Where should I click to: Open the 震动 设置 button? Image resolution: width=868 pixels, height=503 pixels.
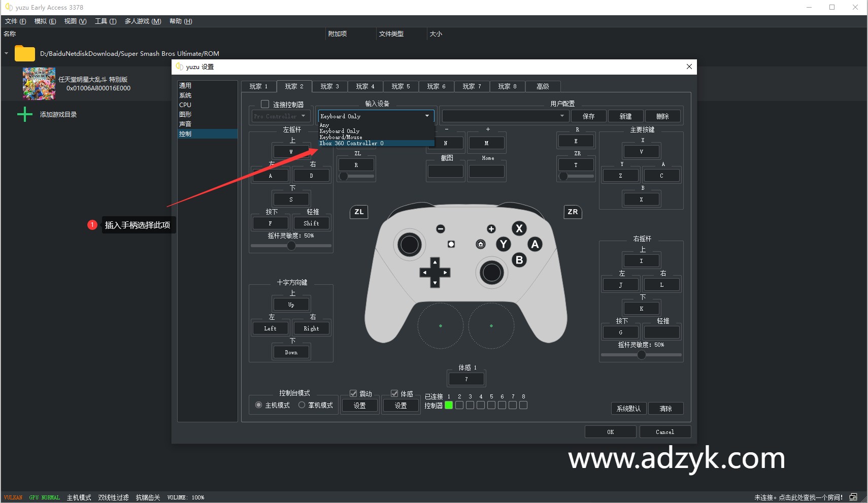[x=359, y=406]
